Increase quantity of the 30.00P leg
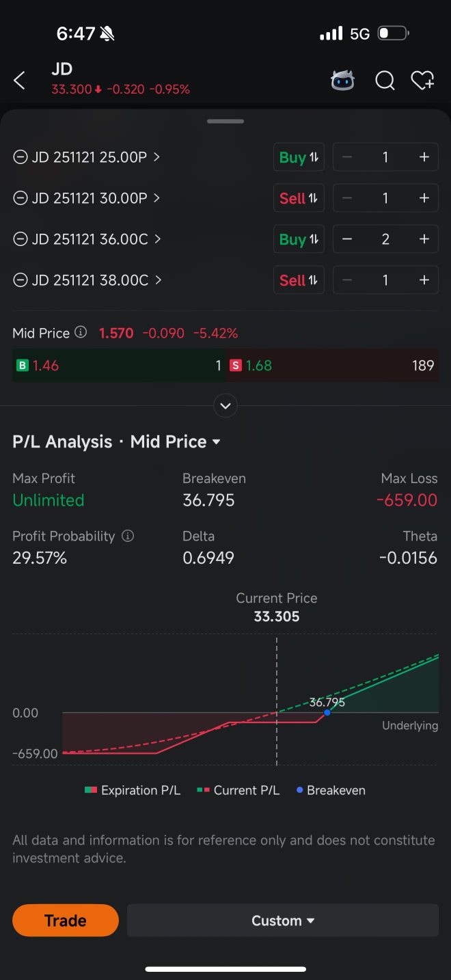The height and width of the screenshot is (980, 451). coord(424,198)
